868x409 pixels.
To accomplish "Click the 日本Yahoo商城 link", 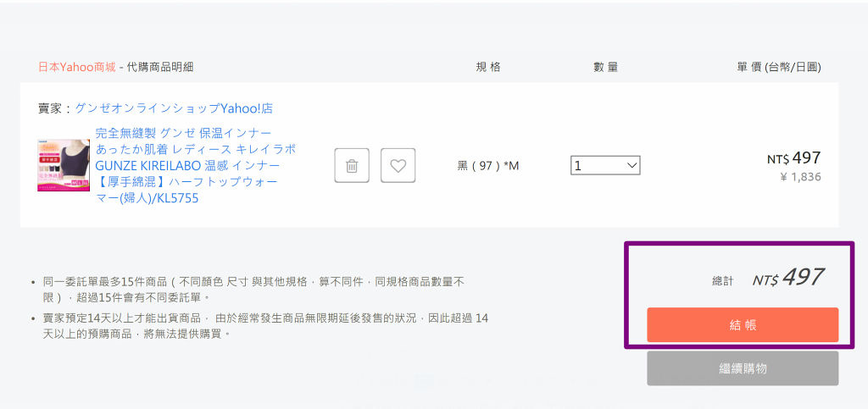I will (x=77, y=67).
